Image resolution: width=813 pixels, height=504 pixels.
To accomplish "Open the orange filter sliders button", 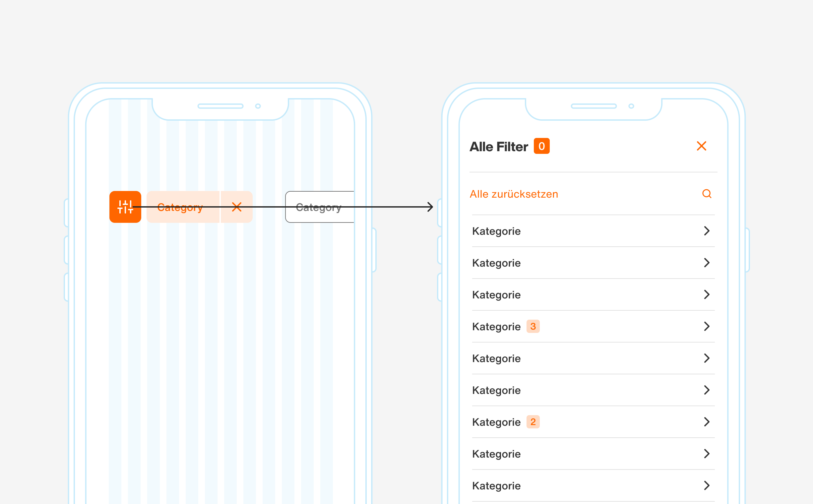I will (125, 207).
